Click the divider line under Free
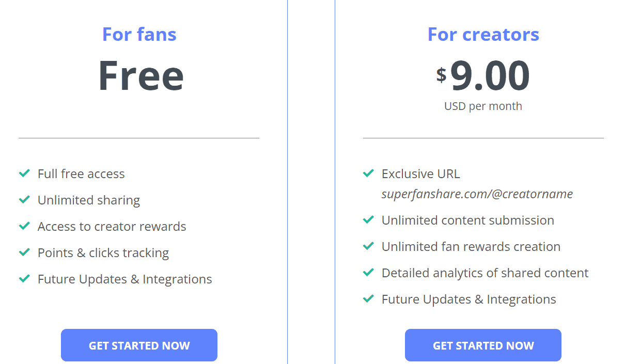 (x=138, y=137)
